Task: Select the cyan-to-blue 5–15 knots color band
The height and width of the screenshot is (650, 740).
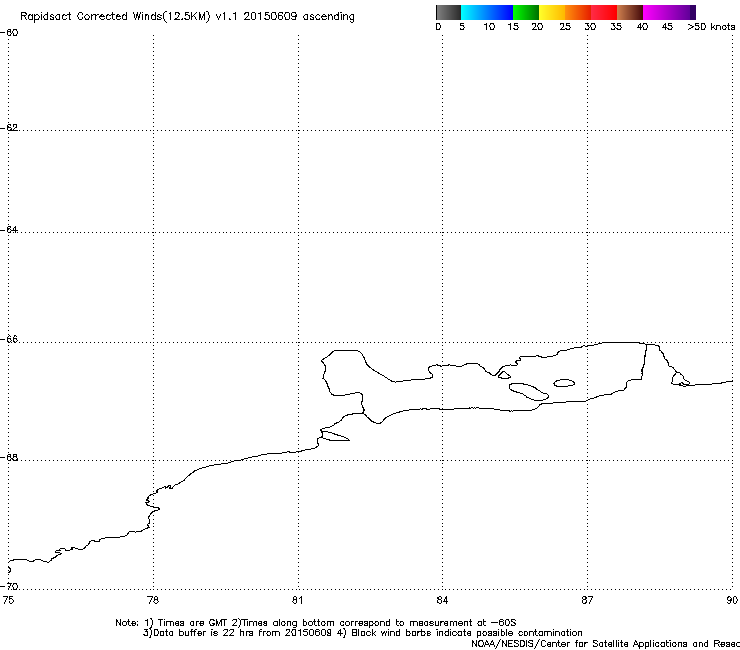Action: click(487, 12)
